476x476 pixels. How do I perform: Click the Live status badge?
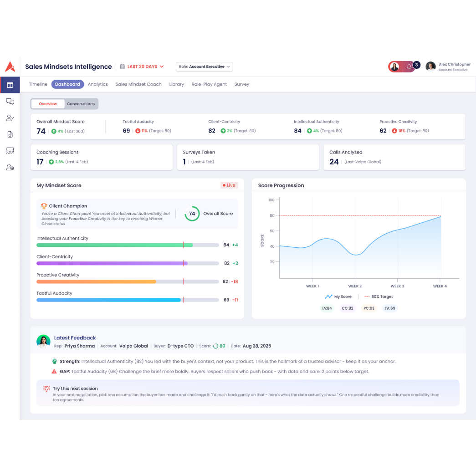229,185
